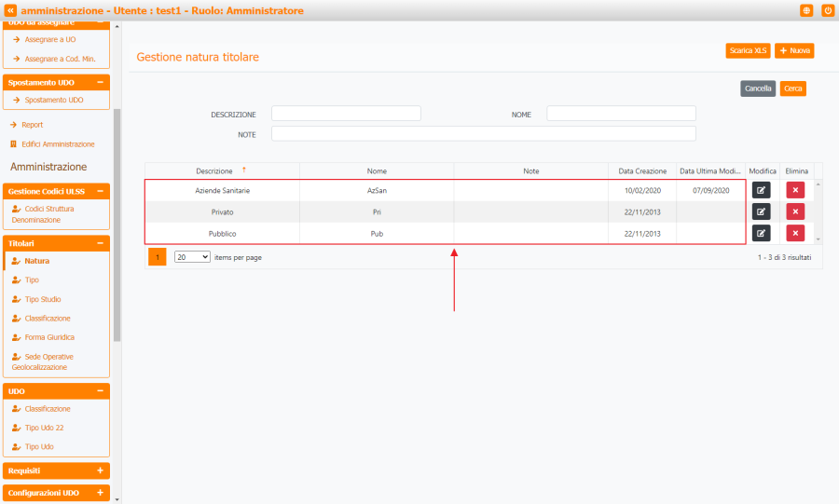839x504 pixels.
Task: Select Tipo Studio in Titolari menu
Action: pyautogui.click(x=43, y=299)
